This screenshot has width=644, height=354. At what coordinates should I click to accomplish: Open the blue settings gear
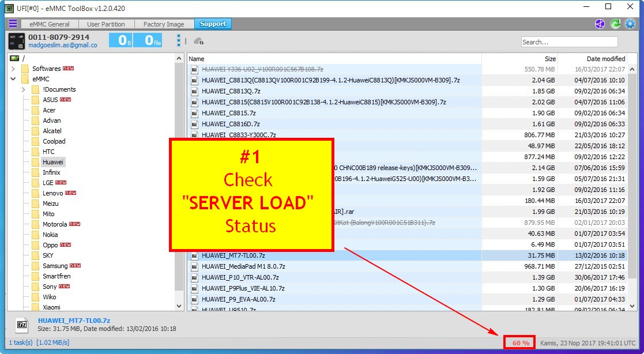coord(630,24)
